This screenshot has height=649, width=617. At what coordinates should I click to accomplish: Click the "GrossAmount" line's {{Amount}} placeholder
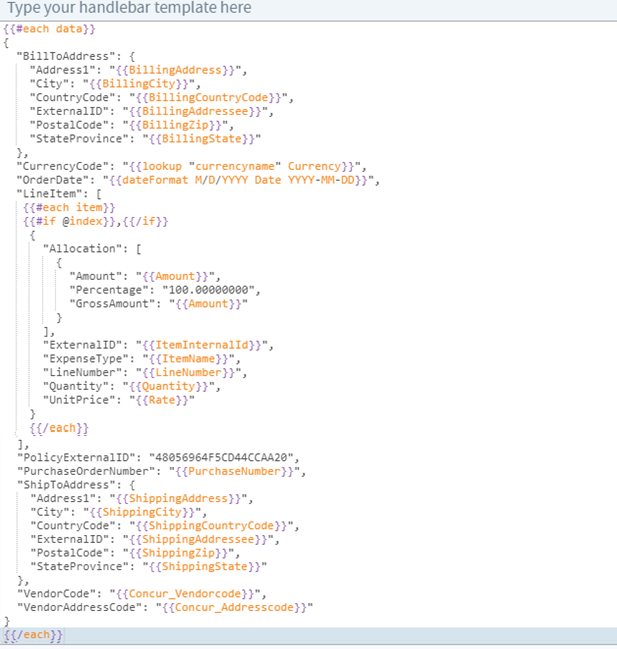click(x=208, y=304)
